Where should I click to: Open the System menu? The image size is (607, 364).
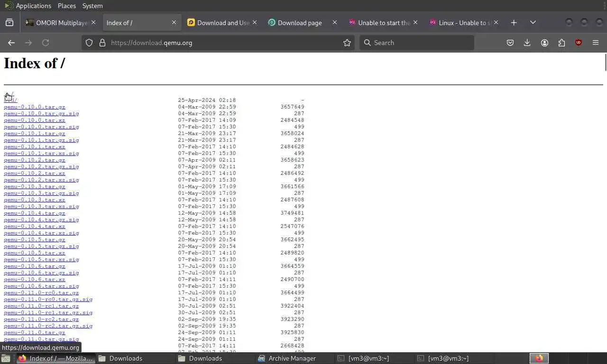92,6
